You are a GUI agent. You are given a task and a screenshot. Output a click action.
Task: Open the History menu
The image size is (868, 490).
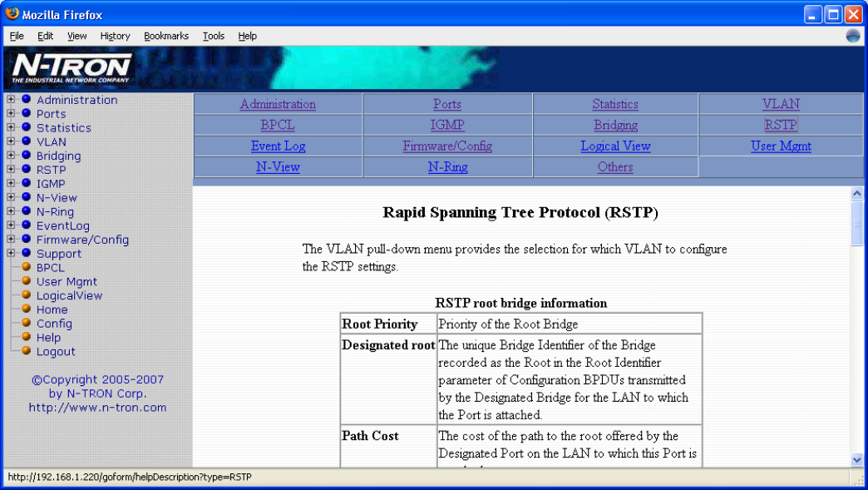point(115,36)
